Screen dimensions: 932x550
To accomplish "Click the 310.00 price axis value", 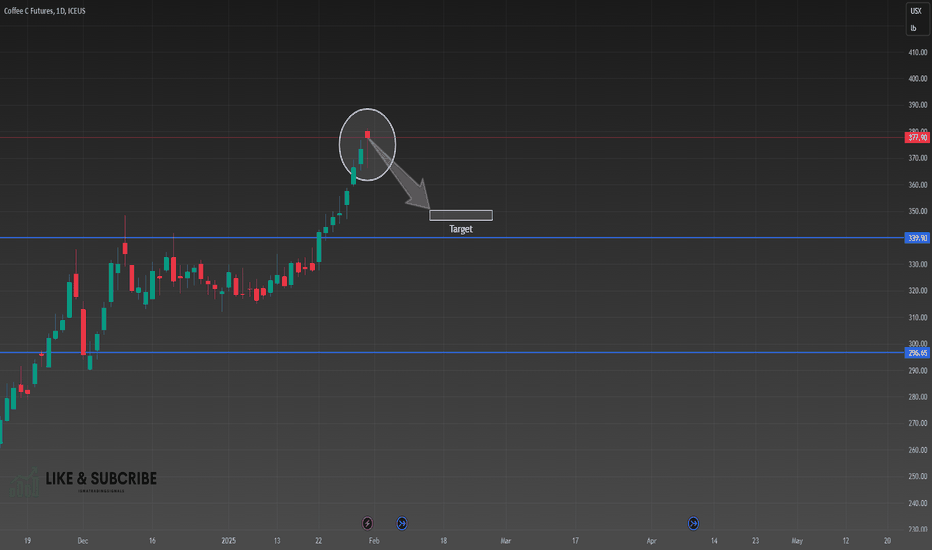I will 918,318.
